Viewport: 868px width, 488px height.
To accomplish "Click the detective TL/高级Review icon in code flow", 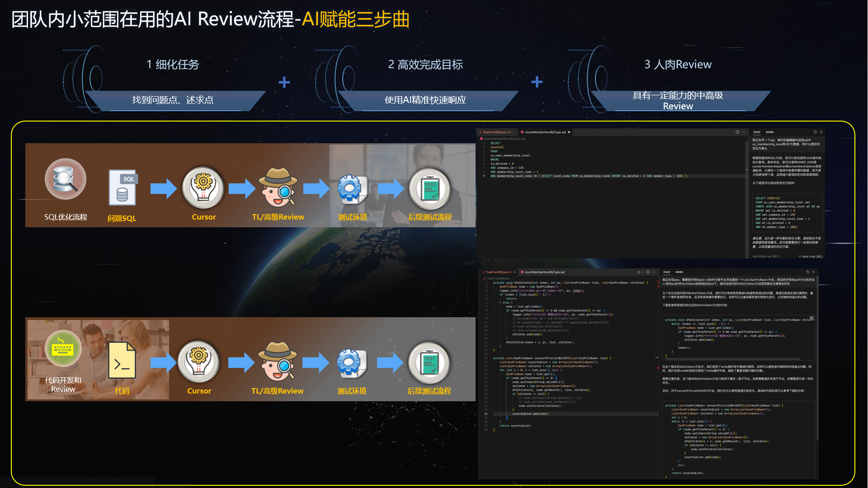I will [278, 361].
